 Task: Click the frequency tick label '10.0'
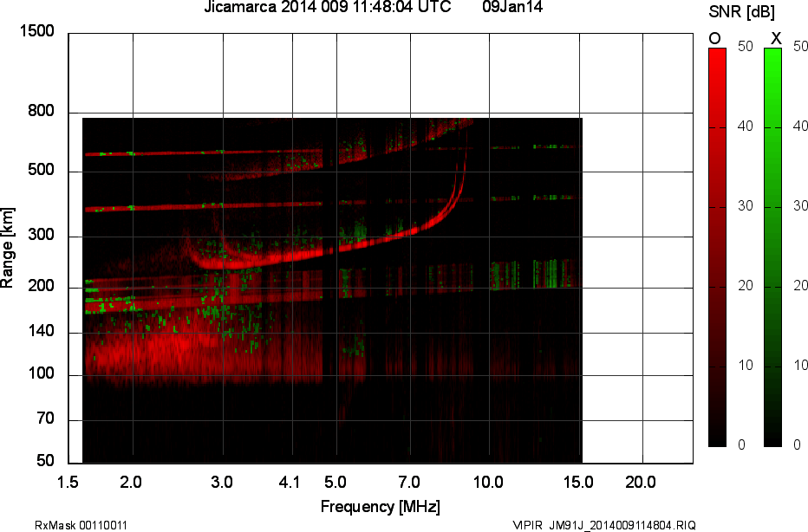pyautogui.click(x=488, y=483)
